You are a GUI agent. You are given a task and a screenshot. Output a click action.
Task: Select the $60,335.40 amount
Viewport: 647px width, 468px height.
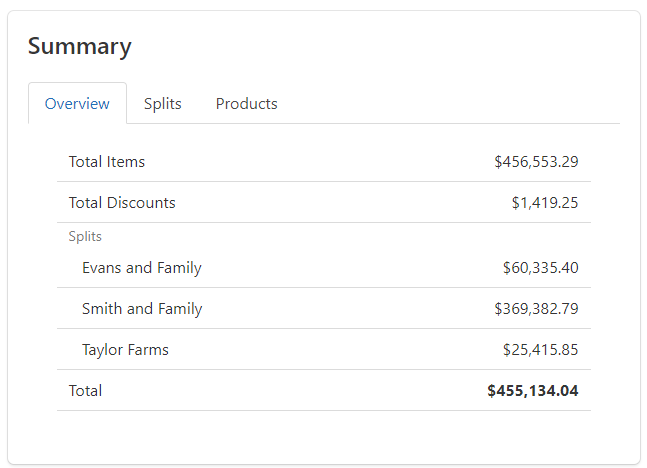(540, 268)
